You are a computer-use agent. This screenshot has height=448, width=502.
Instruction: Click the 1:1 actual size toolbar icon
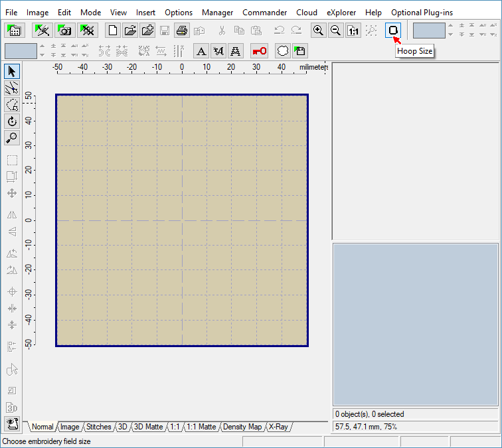coord(353,31)
